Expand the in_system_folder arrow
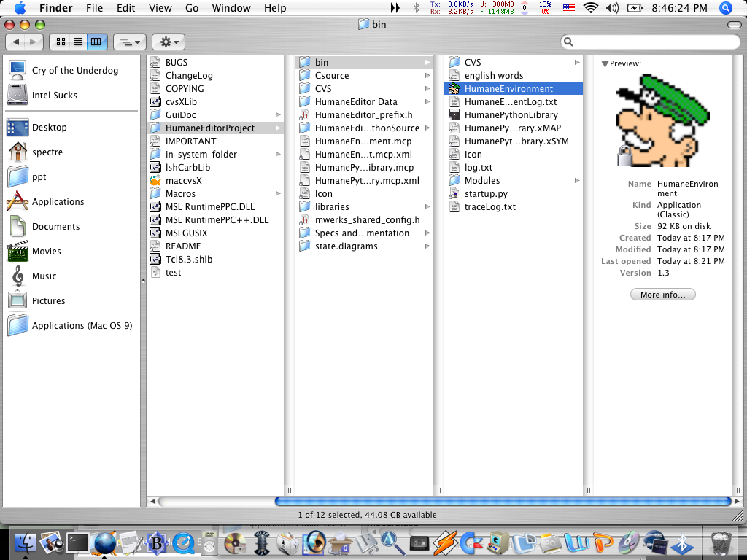 click(x=278, y=155)
